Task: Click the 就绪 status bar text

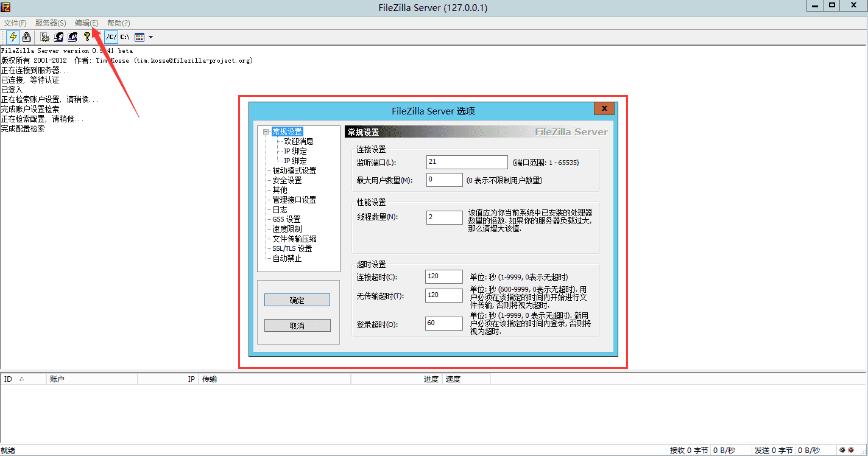Action: click(x=8, y=451)
